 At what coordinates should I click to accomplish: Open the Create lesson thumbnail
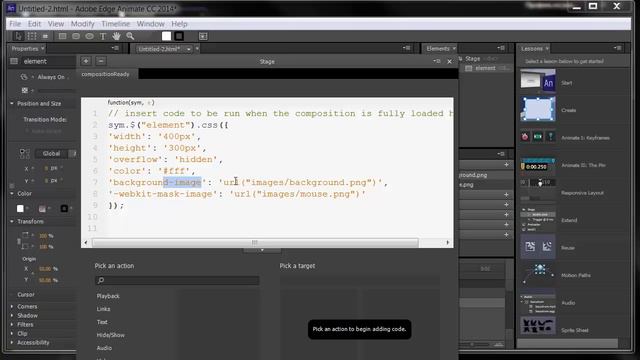pos(538,109)
